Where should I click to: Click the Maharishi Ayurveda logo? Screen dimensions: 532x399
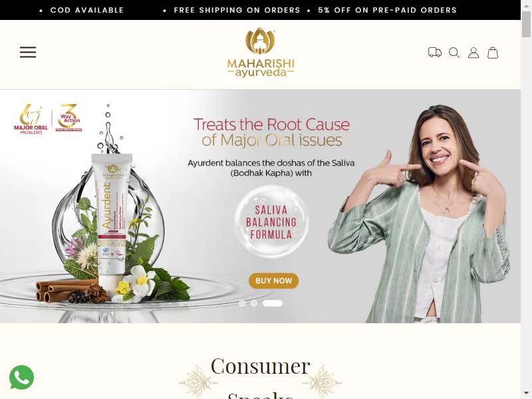(260, 53)
